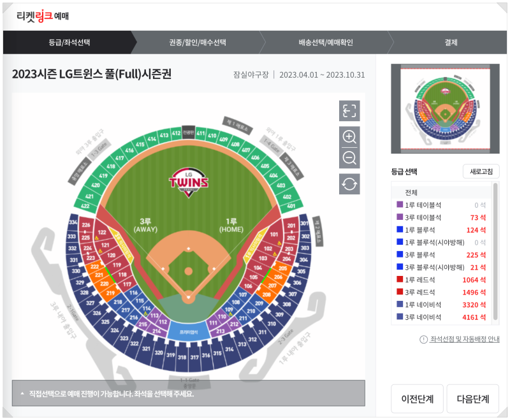This screenshot has height=420, width=510.
Task: Click the purple 3루 테이블석 color square
Action: [400, 217]
